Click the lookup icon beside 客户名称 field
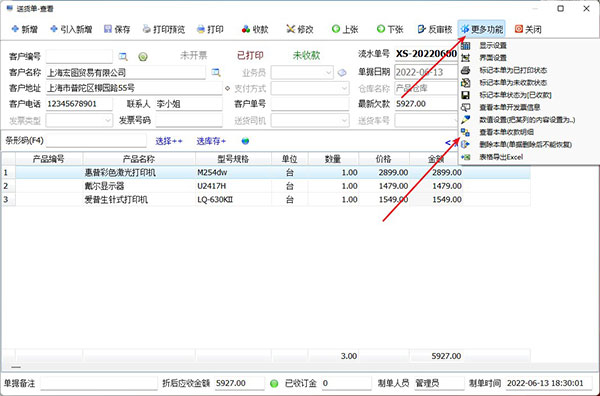 [216, 72]
